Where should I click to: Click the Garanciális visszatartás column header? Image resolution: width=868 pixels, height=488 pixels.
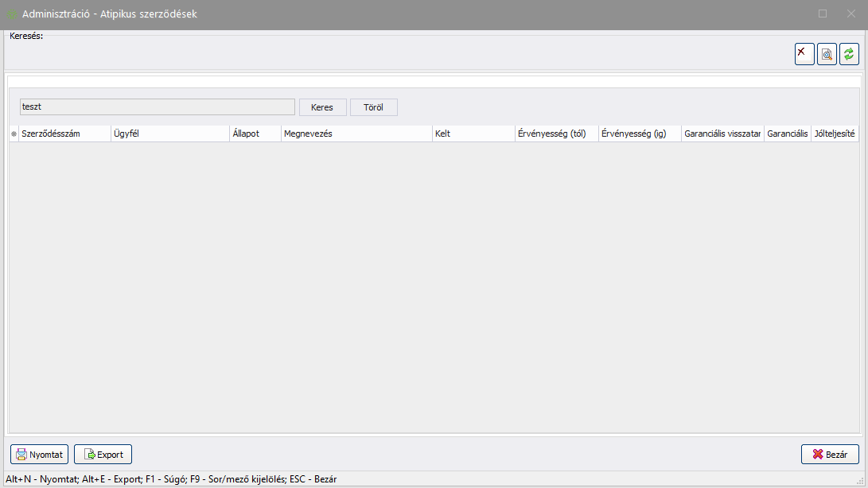point(722,134)
